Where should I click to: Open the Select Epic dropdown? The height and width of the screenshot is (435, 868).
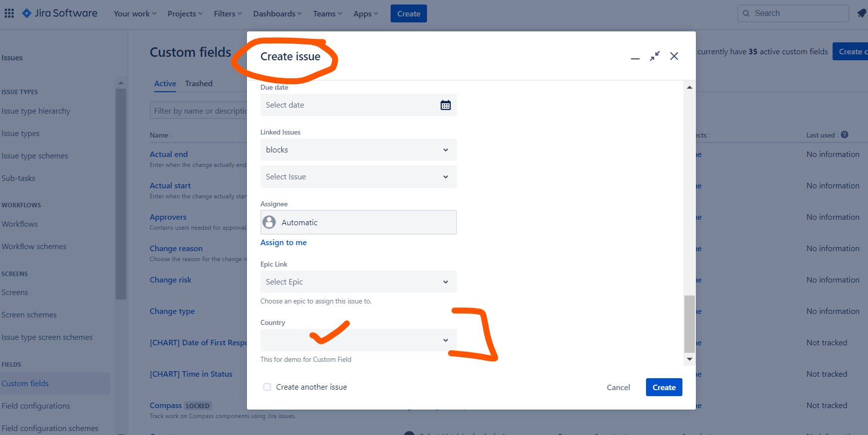pyautogui.click(x=358, y=282)
